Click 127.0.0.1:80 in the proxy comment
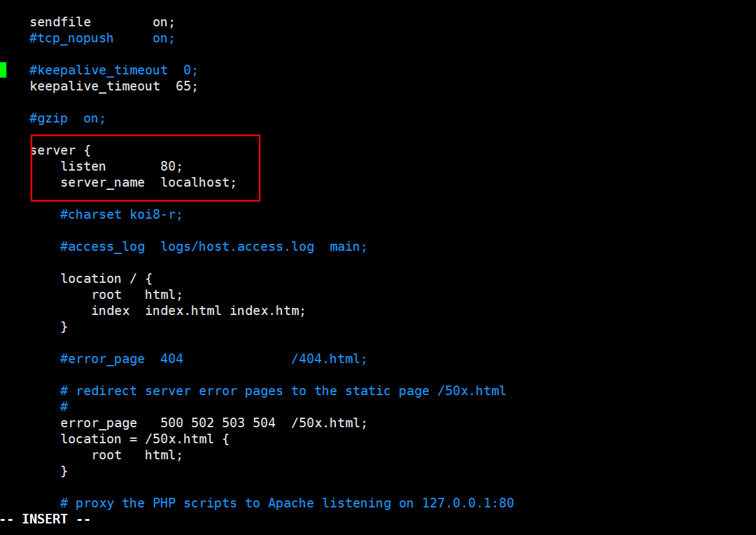Screen dimensions: 756x535 tap(467, 503)
